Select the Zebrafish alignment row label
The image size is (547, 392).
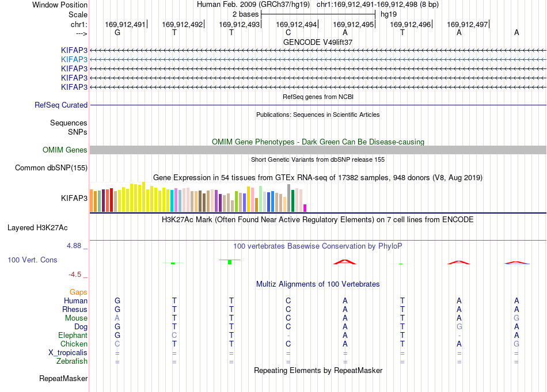click(72, 361)
